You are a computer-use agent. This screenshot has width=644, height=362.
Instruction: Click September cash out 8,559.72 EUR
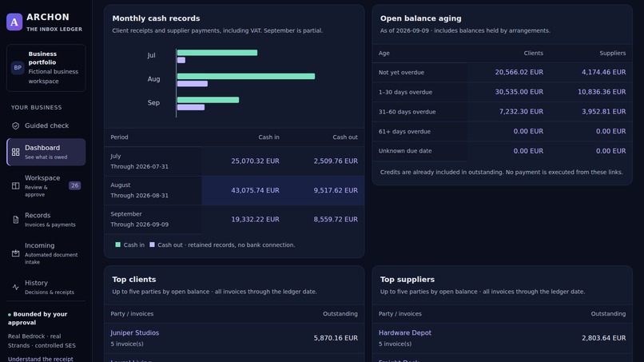click(336, 220)
